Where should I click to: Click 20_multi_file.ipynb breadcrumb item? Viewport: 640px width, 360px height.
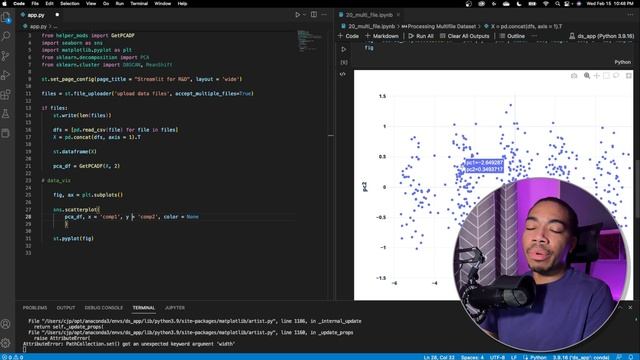[371, 26]
